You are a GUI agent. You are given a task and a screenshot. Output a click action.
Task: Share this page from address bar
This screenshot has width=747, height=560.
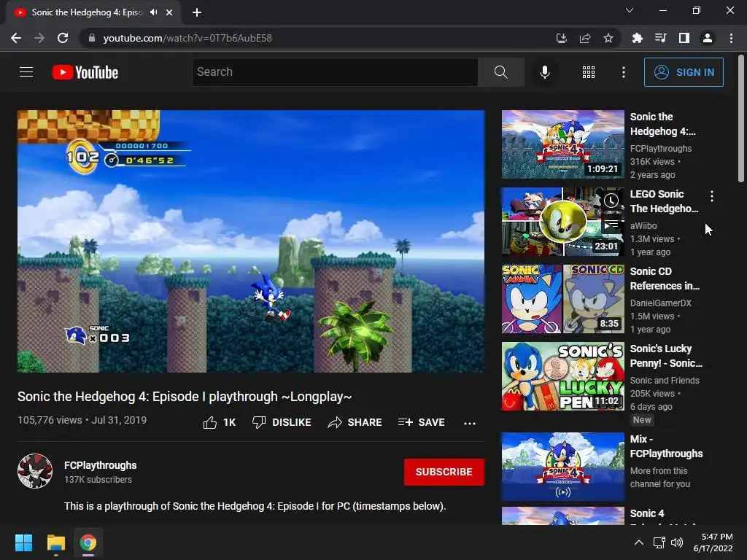pyautogui.click(x=584, y=38)
